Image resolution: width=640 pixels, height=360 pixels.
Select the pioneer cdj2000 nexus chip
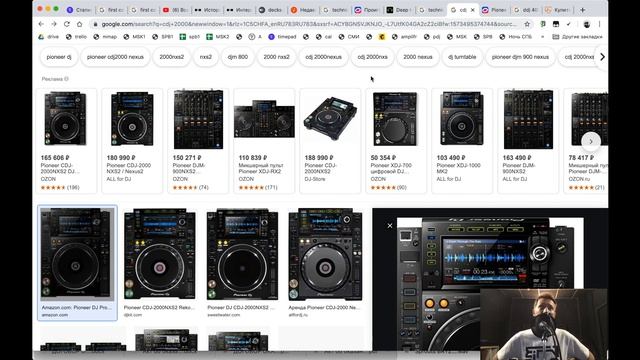coord(115,57)
